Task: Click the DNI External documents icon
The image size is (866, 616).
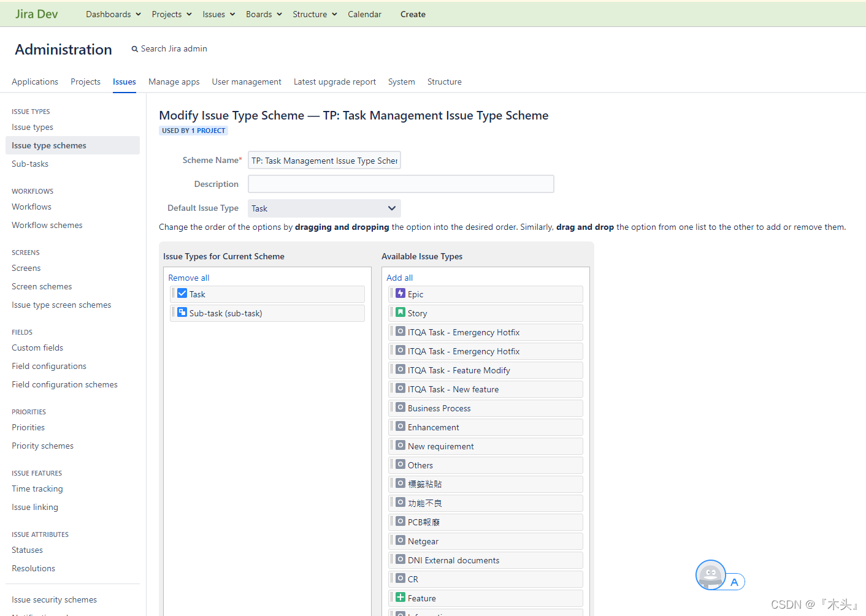Action: coord(400,560)
